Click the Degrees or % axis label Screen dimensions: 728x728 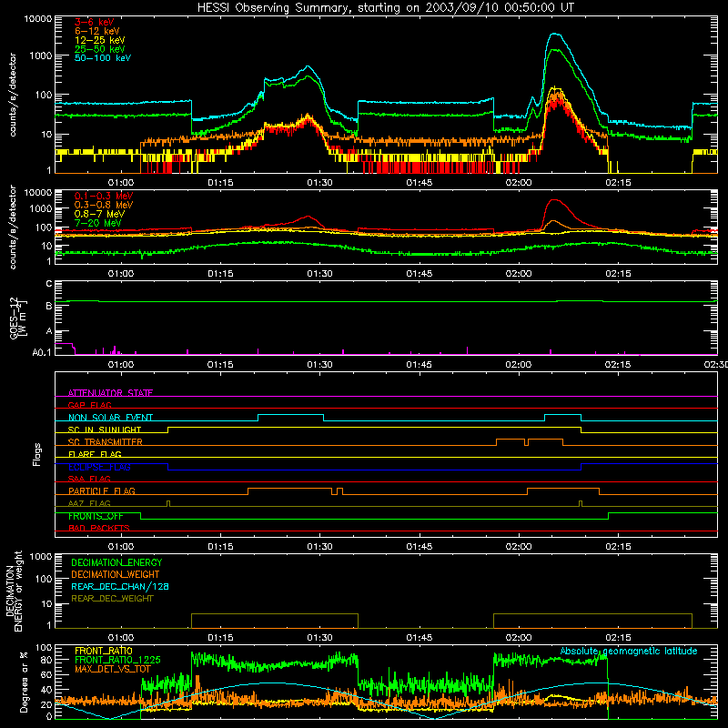tap(24, 682)
